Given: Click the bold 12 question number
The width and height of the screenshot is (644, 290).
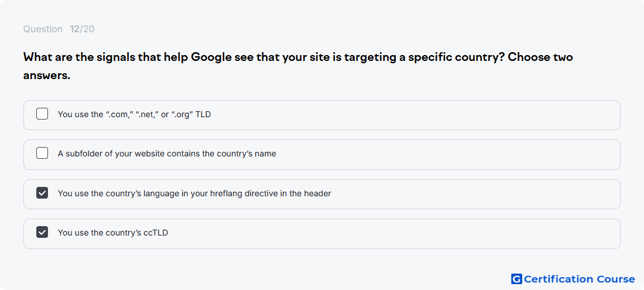Looking at the screenshot, I should [74, 29].
